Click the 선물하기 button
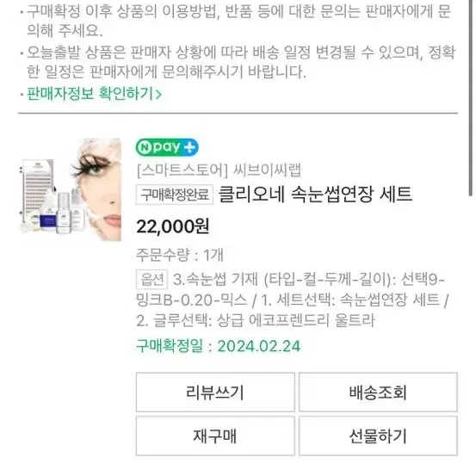This screenshot has height=476, width=476. tap(378, 436)
